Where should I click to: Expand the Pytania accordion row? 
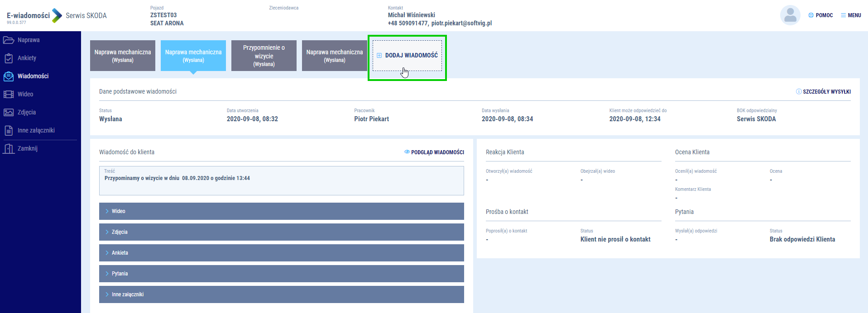click(281, 274)
